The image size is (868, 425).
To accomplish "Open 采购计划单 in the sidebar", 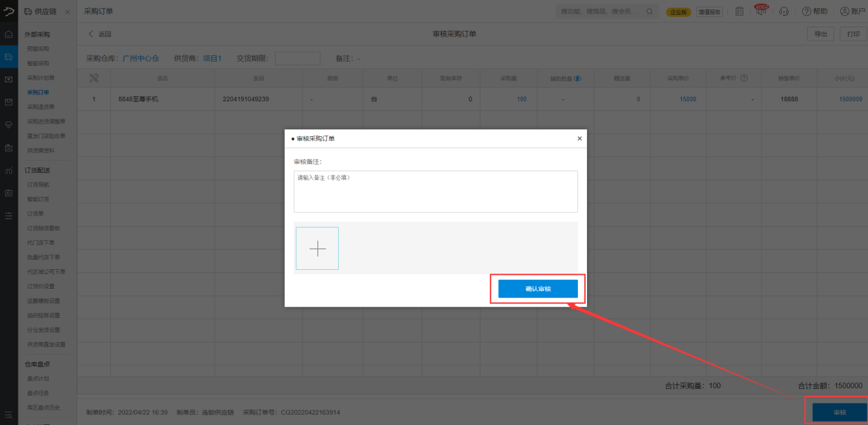I will coord(41,78).
